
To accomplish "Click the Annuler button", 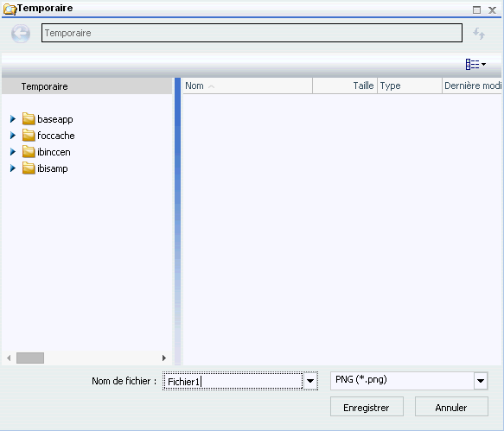I will (451, 408).
